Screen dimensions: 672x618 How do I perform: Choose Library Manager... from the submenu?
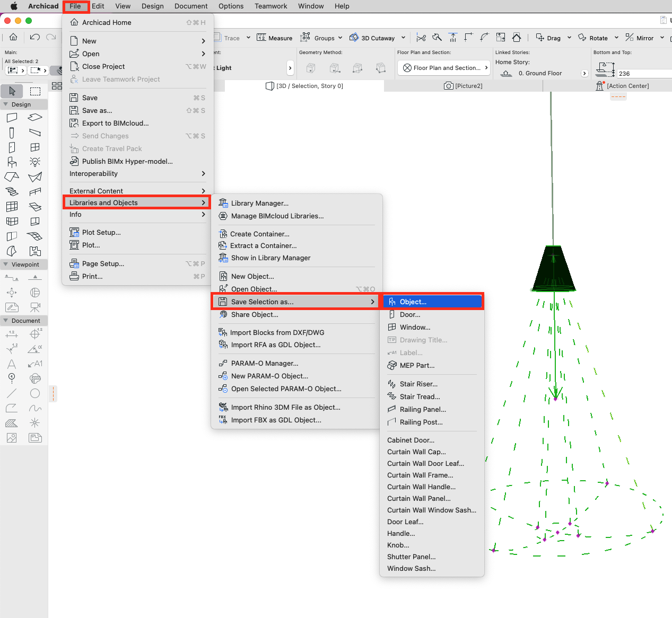point(259,204)
